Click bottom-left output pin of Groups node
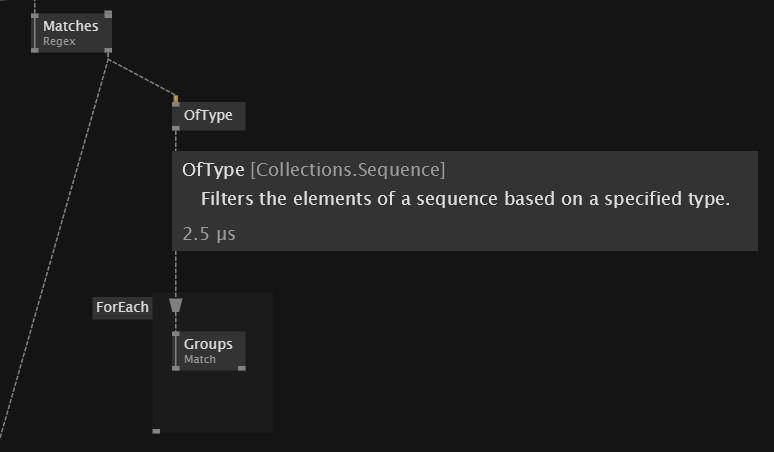 (176, 368)
